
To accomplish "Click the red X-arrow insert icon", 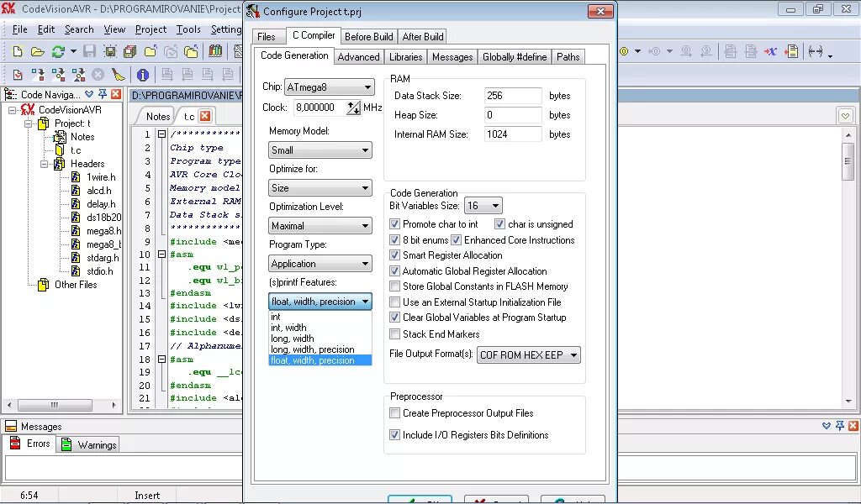I will pyautogui.click(x=770, y=51).
